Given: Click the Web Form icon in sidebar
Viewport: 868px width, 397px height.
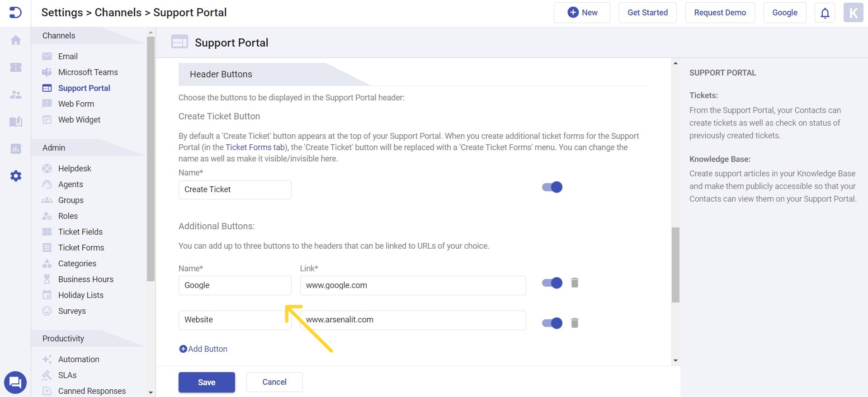Looking at the screenshot, I should 47,104.
